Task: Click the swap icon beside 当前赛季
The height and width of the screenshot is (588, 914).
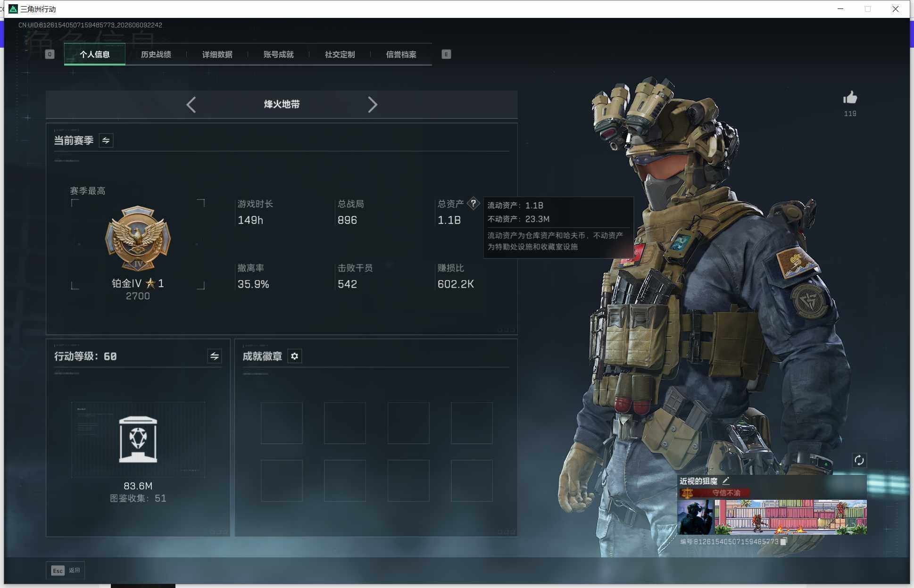Action: (106, 141)
